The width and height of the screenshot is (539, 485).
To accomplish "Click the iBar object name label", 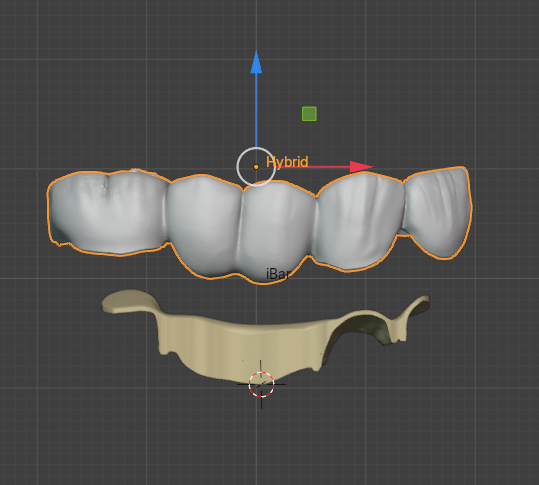I will [x=278, y=274].
